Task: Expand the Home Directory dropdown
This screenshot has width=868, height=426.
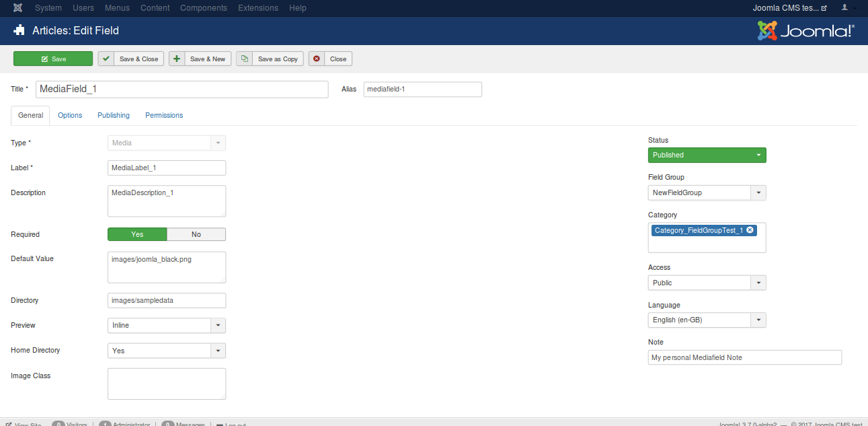Action: [218, 351]
